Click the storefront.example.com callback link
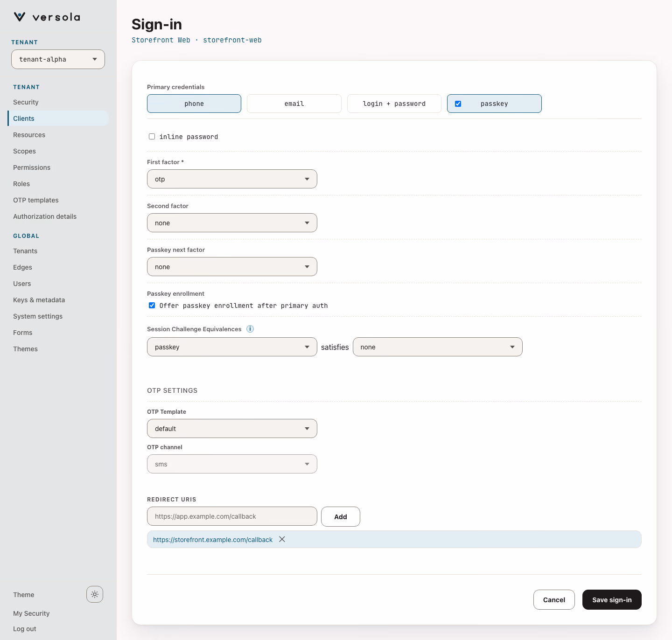672x640 pixels. pyautogui.click(x=213, y=540)
